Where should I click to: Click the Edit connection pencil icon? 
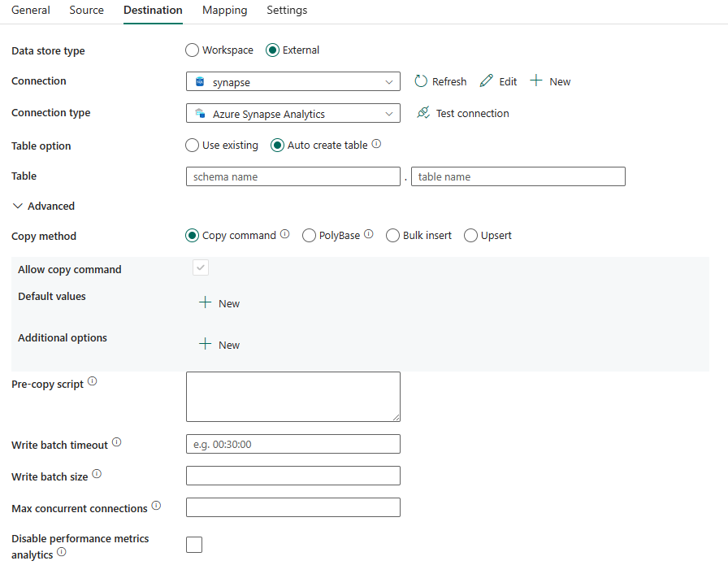486,80
